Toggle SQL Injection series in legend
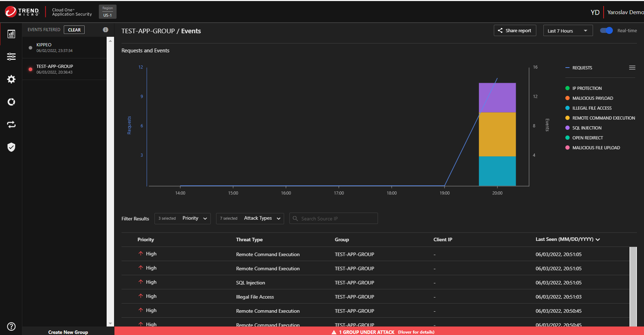The width and height of the screenshot is (644, 335). (x=587, y=128)
